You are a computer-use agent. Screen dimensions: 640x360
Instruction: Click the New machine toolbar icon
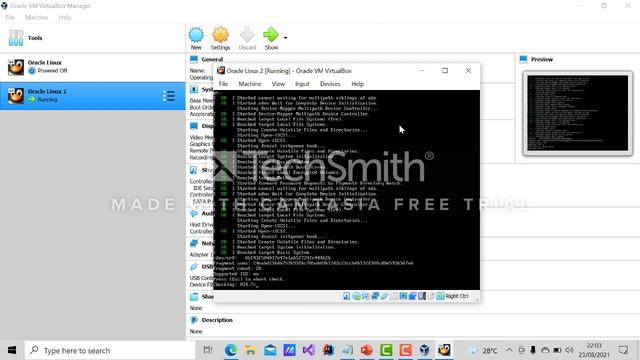196,38
